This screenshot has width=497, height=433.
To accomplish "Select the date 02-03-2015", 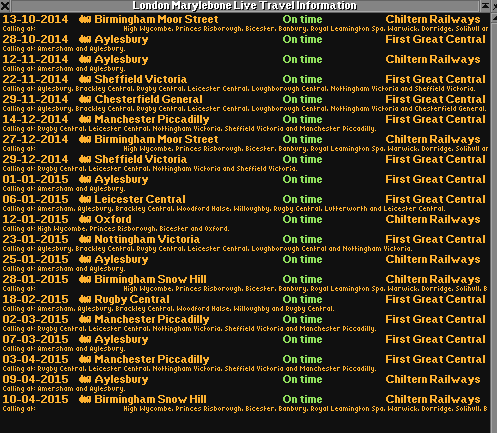I will pyautogui.click(x=35, y=319).
